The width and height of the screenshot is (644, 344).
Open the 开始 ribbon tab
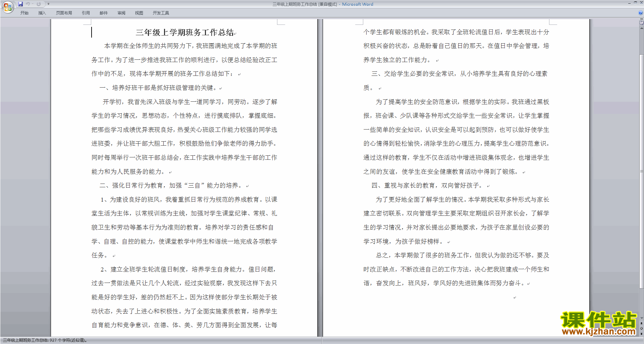pos(24,13)
